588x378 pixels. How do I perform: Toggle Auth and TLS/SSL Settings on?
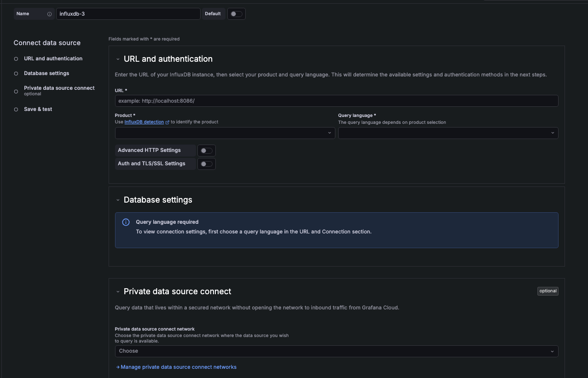(206, 163)
